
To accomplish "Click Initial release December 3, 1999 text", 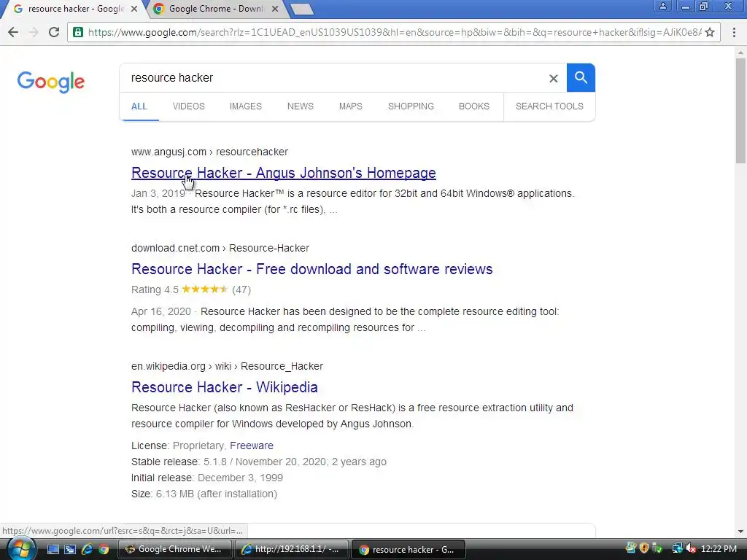I will coord(207,478).
